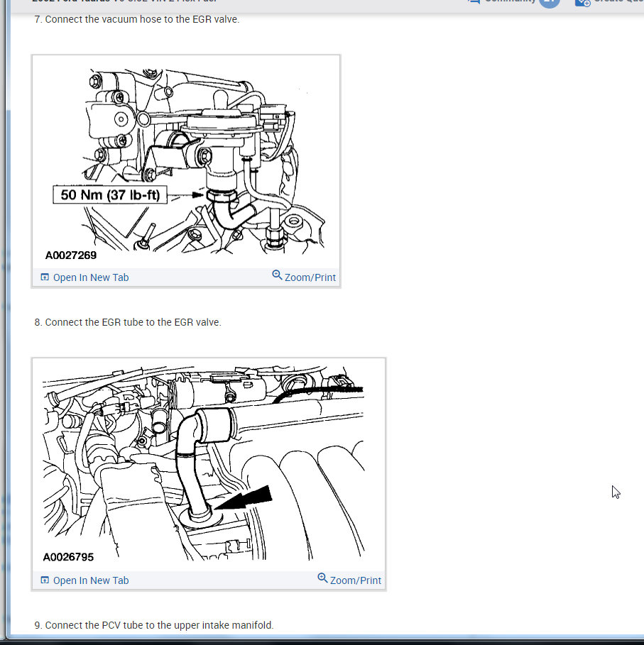
Task: Click the EGR valve torque diagram image
Action: coord(186,162)
